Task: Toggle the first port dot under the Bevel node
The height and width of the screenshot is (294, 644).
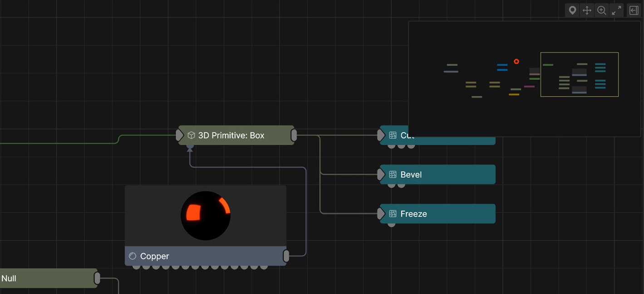Action: click(391, 185)
